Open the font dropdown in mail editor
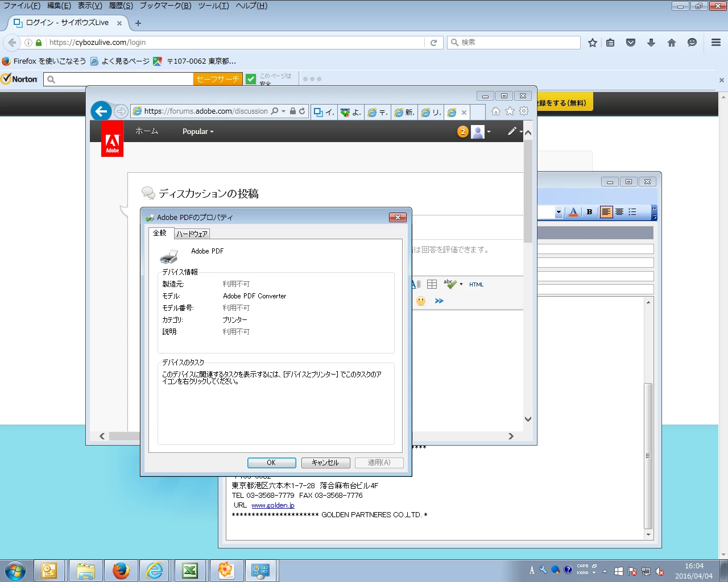This screenshot has width=728, height=582. (x=559, y=212)
